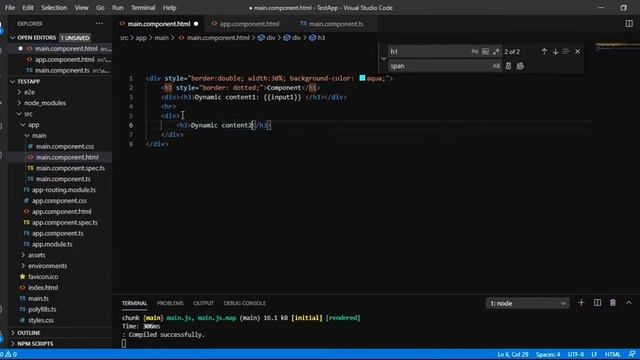640x360 pixels.
Task: Change end of line via LF
Action: tap(594, 354)
